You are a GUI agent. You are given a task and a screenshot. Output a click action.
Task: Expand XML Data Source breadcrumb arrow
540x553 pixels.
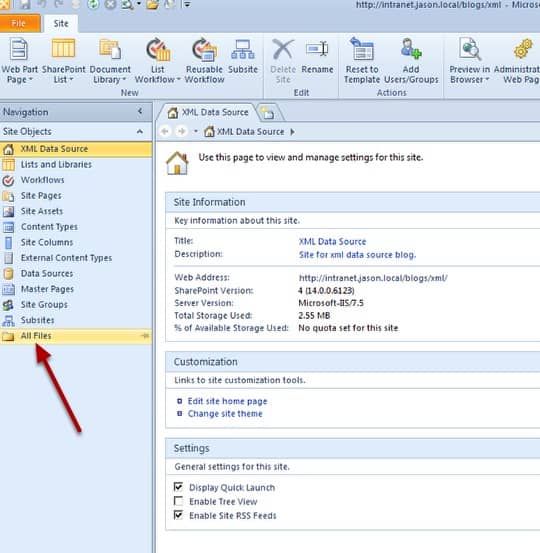tap(292, 132)
